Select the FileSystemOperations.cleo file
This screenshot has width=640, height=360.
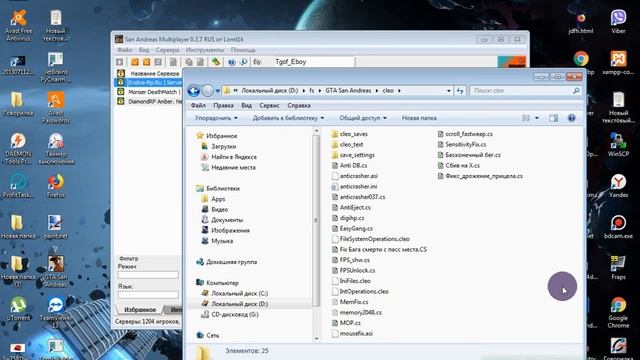370,239
